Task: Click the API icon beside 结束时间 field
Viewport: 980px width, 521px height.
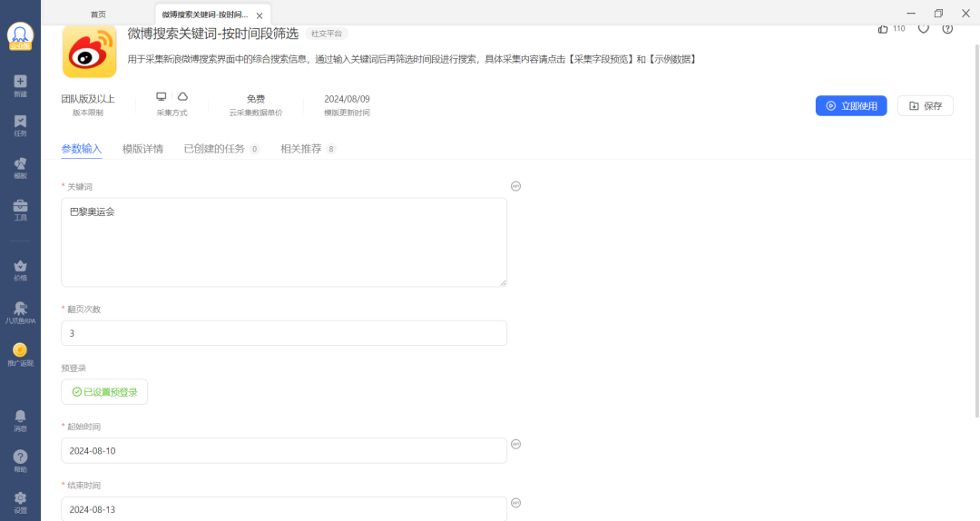Action: click(515, 503)
